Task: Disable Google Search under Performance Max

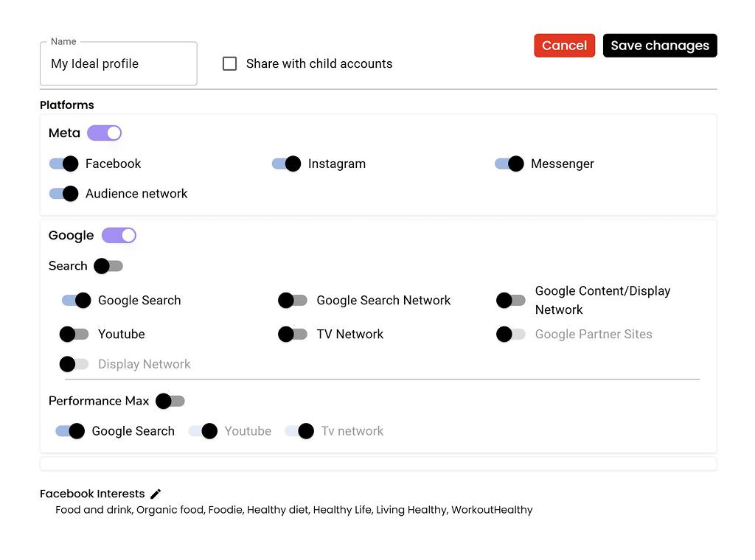Action: pyautogui.click(x=69, y=431)
